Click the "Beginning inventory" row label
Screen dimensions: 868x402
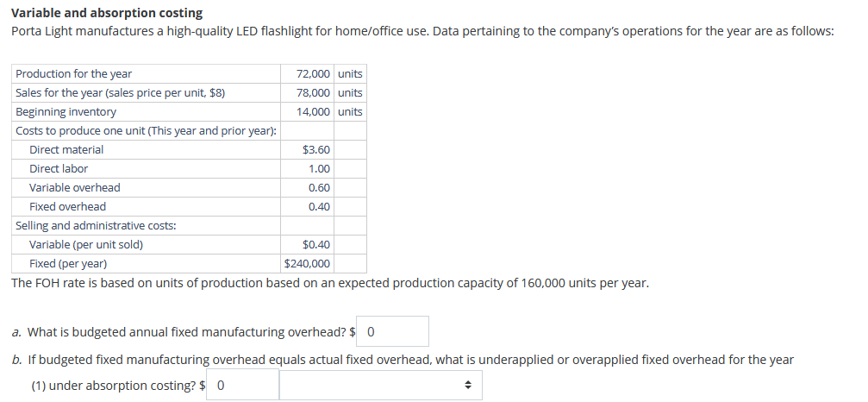point(66,112)
